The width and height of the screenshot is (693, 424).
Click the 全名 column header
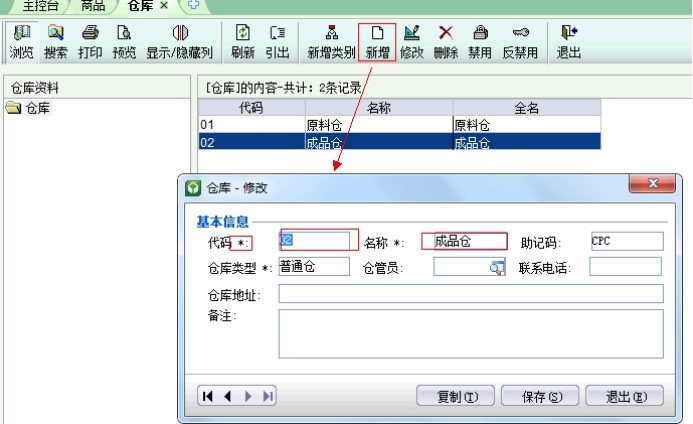(x=527, y=107)
